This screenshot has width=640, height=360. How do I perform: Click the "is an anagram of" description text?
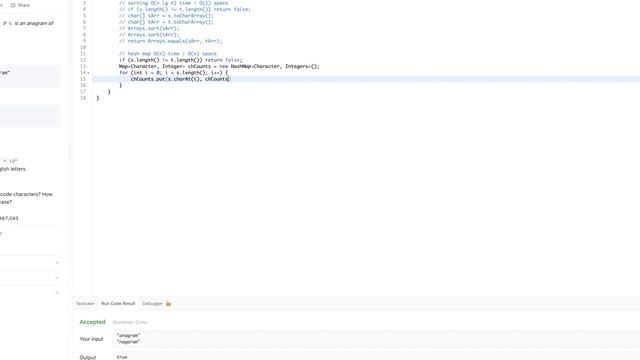[x=34, y=23]
